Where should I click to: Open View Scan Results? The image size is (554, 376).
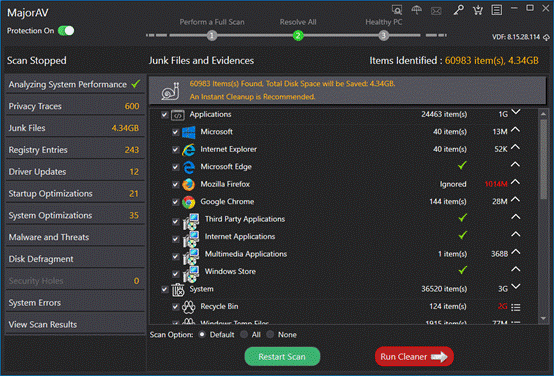(x=75, y=324)
